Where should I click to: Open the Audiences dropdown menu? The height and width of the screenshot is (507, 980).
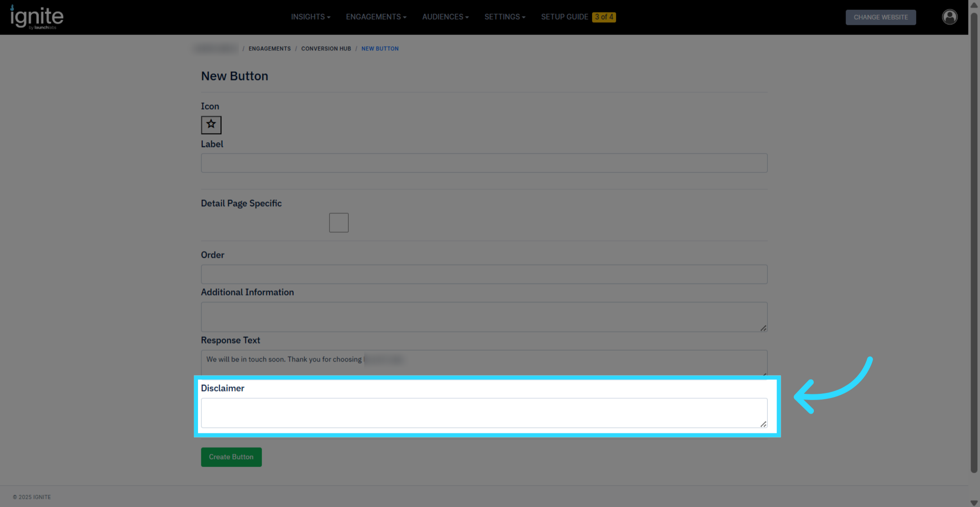tap(445, 17)
